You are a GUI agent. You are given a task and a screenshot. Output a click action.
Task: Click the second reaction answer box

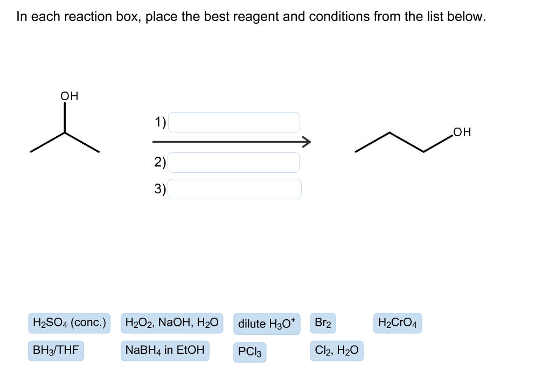[x=233, y=162]
